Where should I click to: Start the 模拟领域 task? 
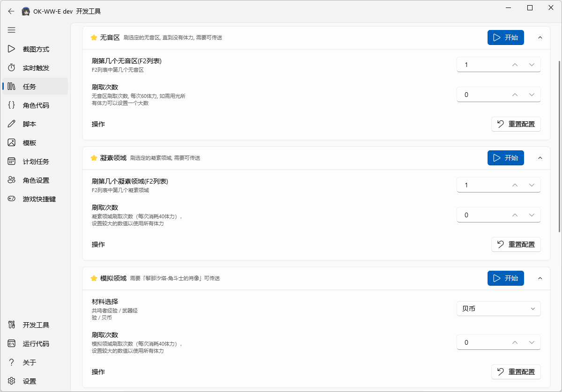tap(505, 278)
